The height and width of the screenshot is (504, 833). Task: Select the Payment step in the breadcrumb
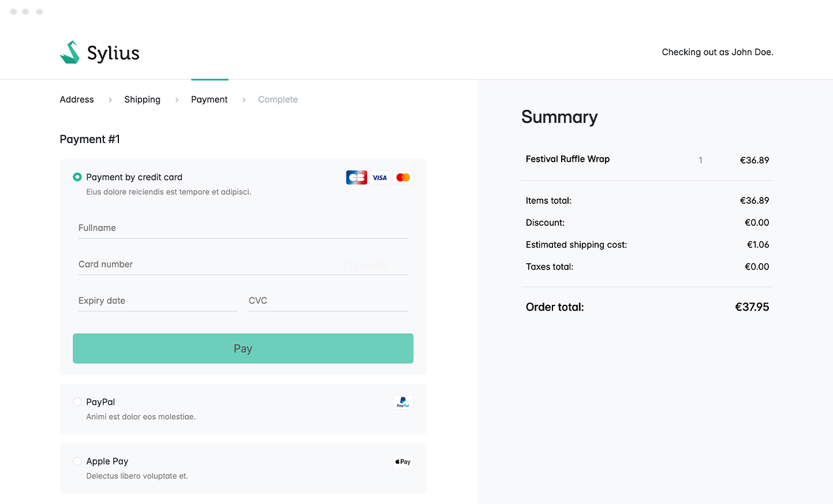tap(209, 99)
